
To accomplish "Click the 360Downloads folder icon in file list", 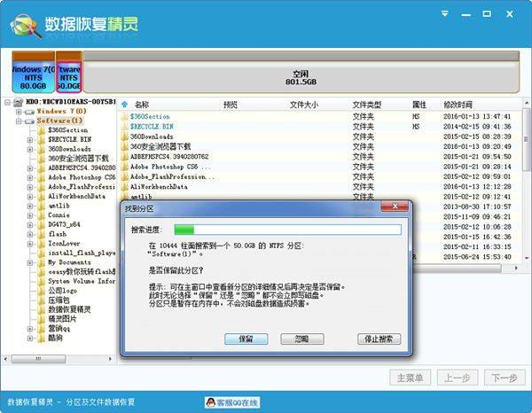I will (125, 136).
